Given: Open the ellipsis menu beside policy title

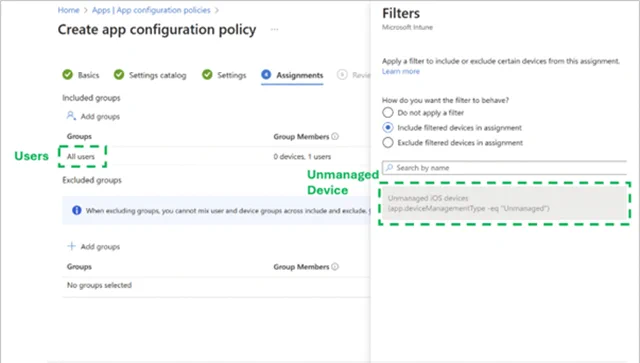Looking at the screenshot, I should point(274,29).
